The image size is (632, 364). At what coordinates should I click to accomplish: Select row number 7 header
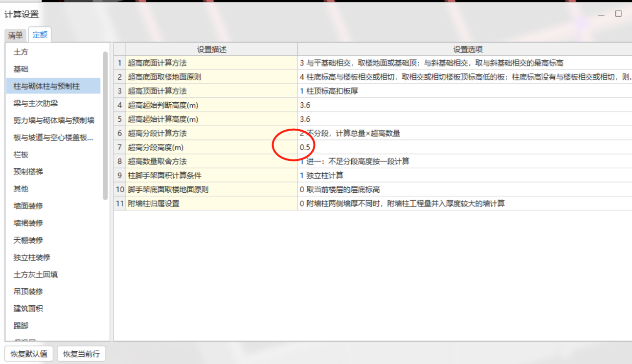(x=120, y=147)
